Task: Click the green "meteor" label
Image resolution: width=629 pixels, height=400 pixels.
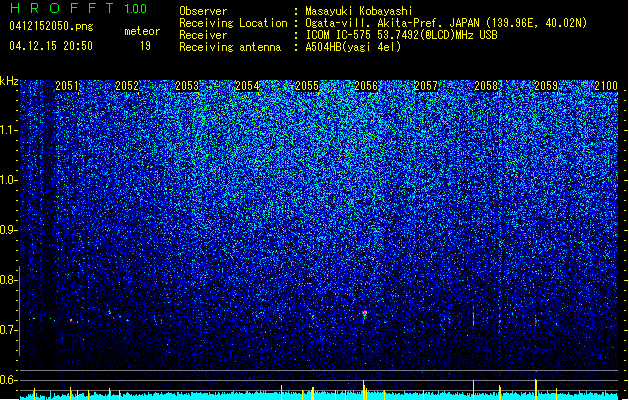Action: coord(142,31)
